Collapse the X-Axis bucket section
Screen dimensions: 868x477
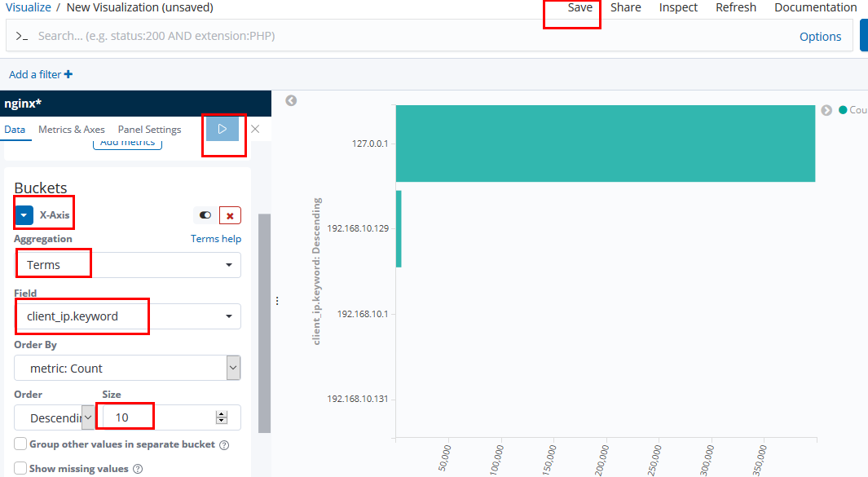click(24, 215)
